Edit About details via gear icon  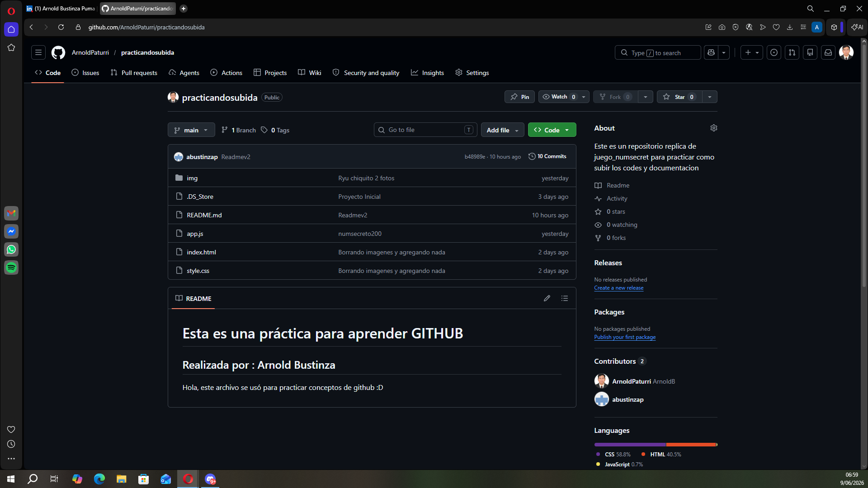pos(714,128)
